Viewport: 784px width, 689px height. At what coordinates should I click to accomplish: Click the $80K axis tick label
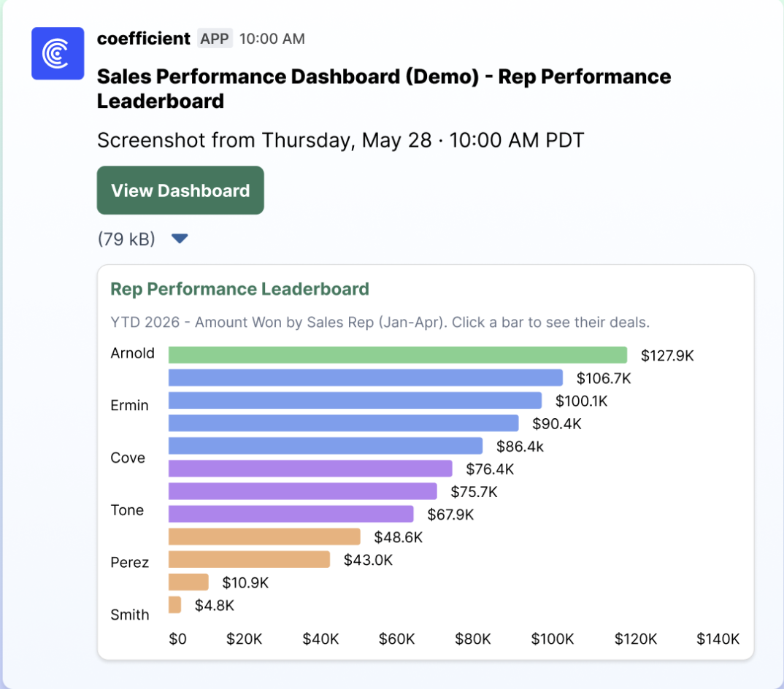[x=472, y=639]
